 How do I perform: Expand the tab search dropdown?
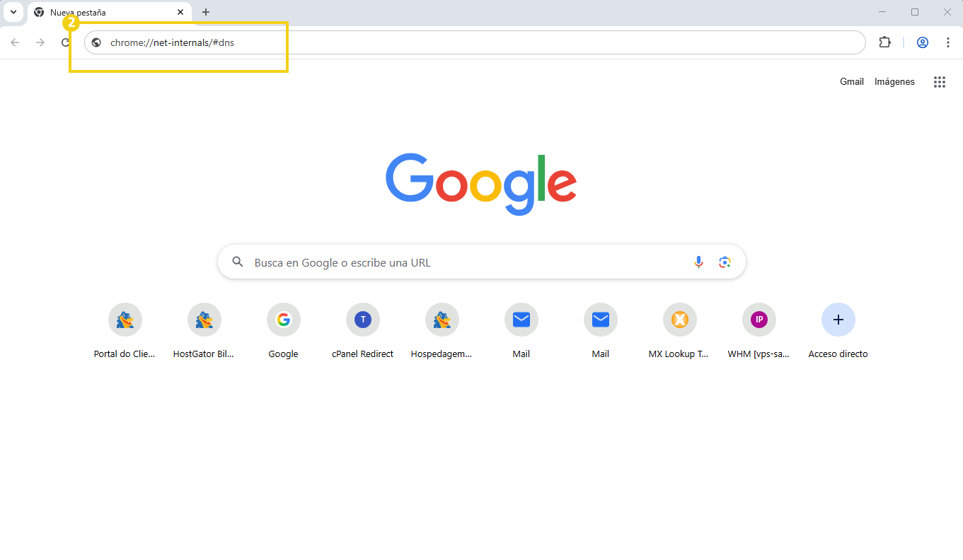click(x=13, y=11)
